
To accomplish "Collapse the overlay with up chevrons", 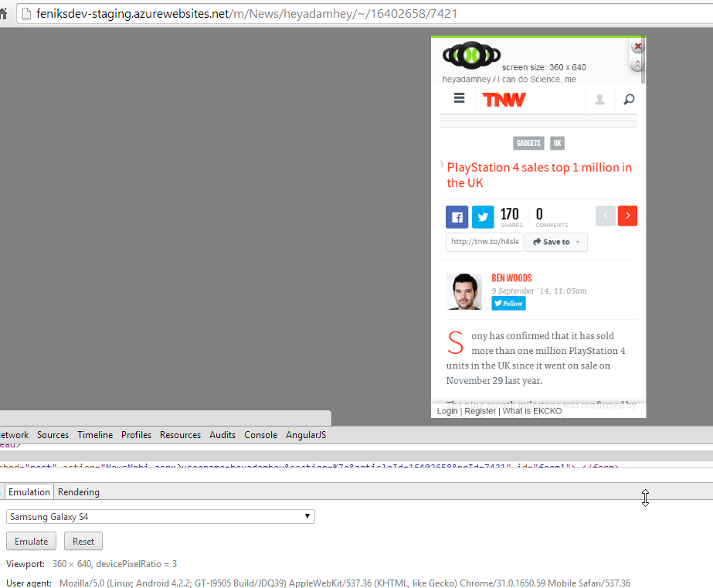I will click(637, 65).
